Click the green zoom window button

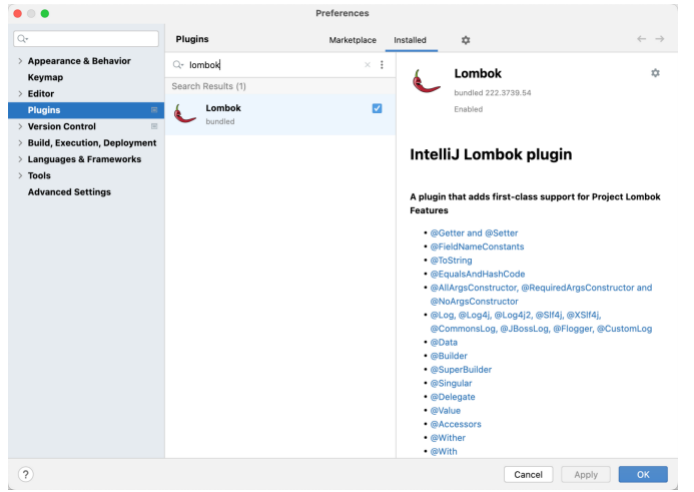[x=45, y=13]
